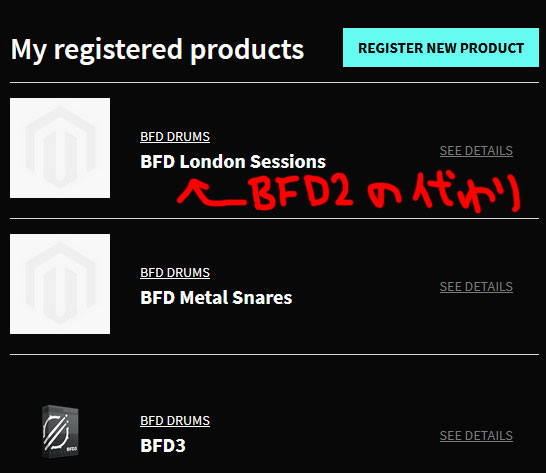See details for BFD Metal Snares
The height and width of the screenshot is (473, 546).
tap(476, 287)
